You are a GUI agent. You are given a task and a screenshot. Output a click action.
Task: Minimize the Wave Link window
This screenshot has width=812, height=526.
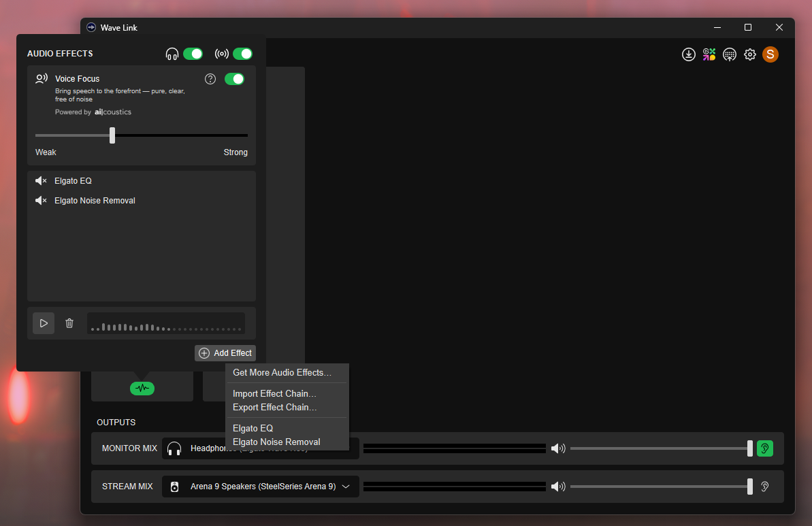point(717,27)
